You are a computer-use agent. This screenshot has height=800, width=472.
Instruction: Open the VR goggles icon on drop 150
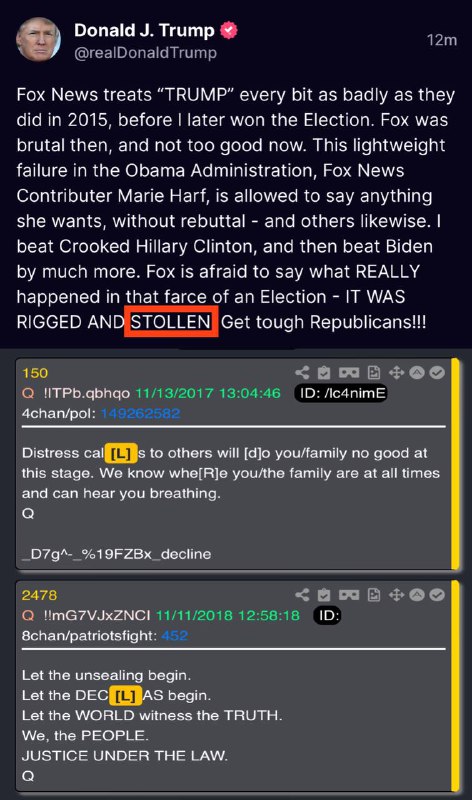[x=349, y=373]
